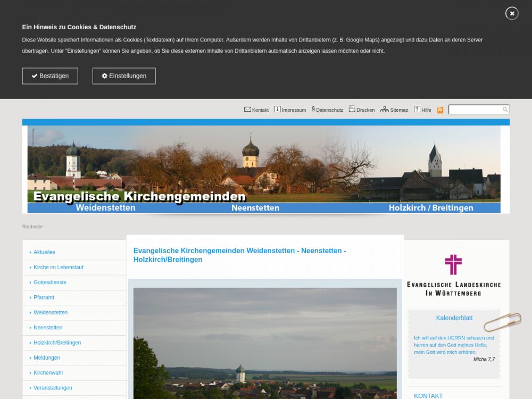Viewport: 532px width, 399px height.
Task: Open Impressum via info icon
Action: (277, 109)
